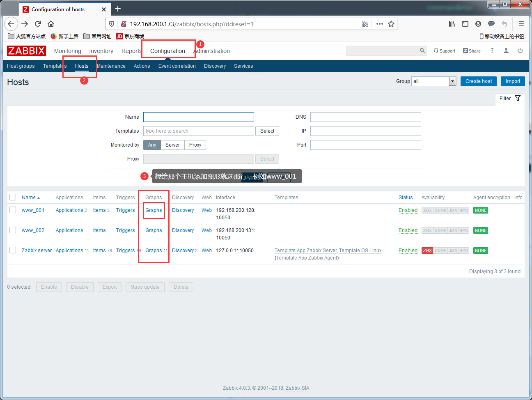This screenshot has width=532, height=400.
Task: Click the ZABBIX logo
Action: [x=26, y=51]
